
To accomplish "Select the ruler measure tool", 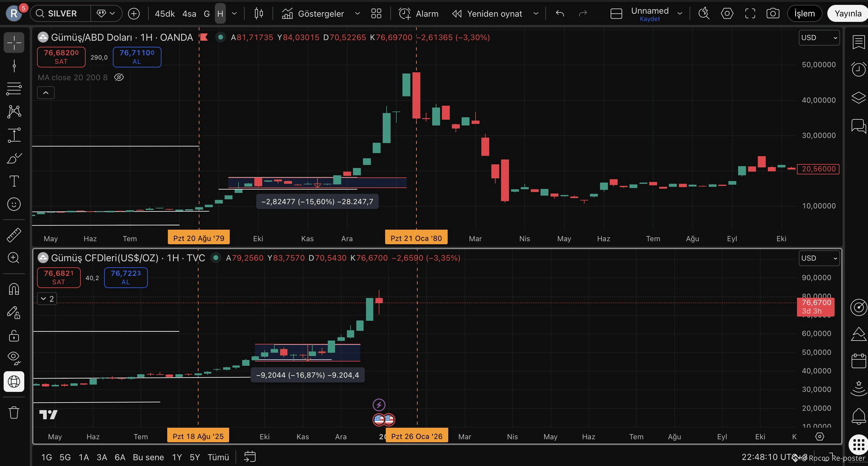I will click(14, 235).
